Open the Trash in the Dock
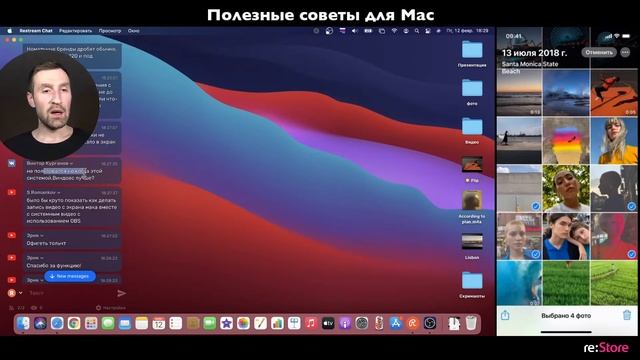Image resolution: width=640 pixels, height=360 pixels. click(471, 324)
